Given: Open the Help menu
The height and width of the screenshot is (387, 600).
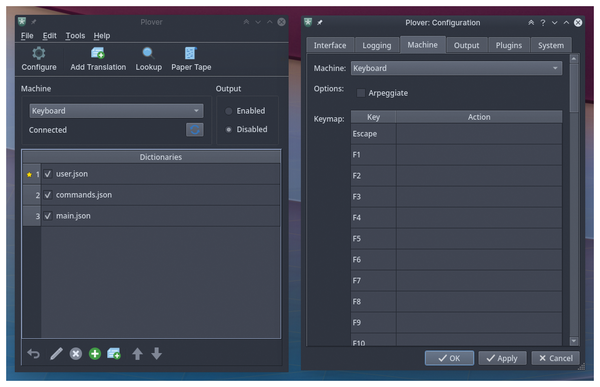Looking at the screenshot, I should (102, 36).
